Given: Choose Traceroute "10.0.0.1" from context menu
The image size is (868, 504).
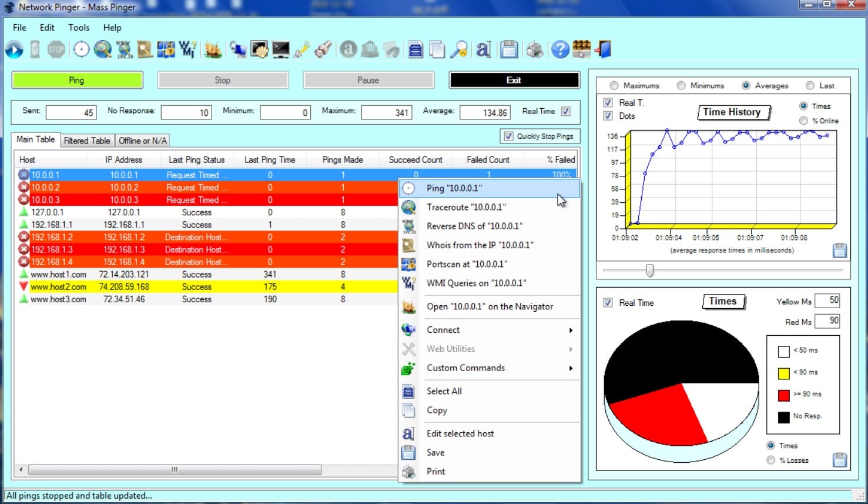Looking at the screenshot, I should coord(490,207).
